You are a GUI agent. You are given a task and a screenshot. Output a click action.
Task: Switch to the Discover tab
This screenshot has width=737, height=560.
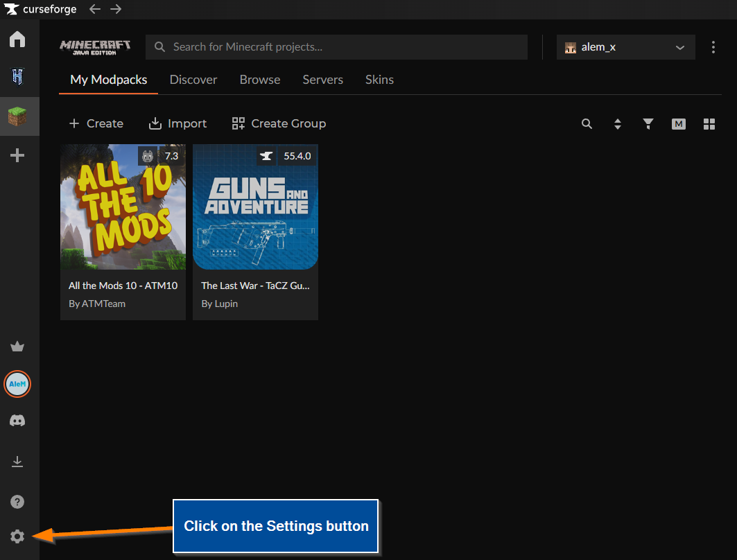(193, 80)
